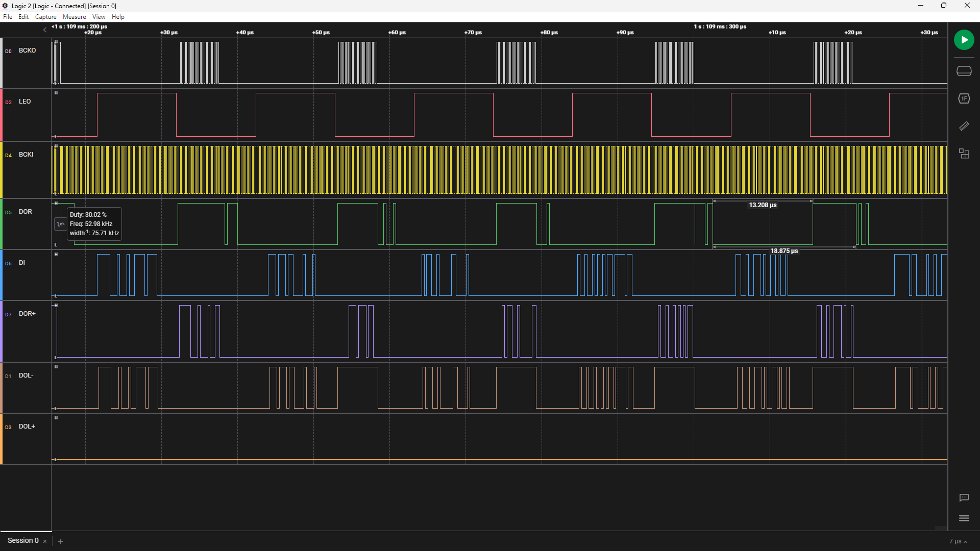Screen dimensions: 980x551
Task: Expand the 7 µs zoom dropdown
Action: (958, 541)
